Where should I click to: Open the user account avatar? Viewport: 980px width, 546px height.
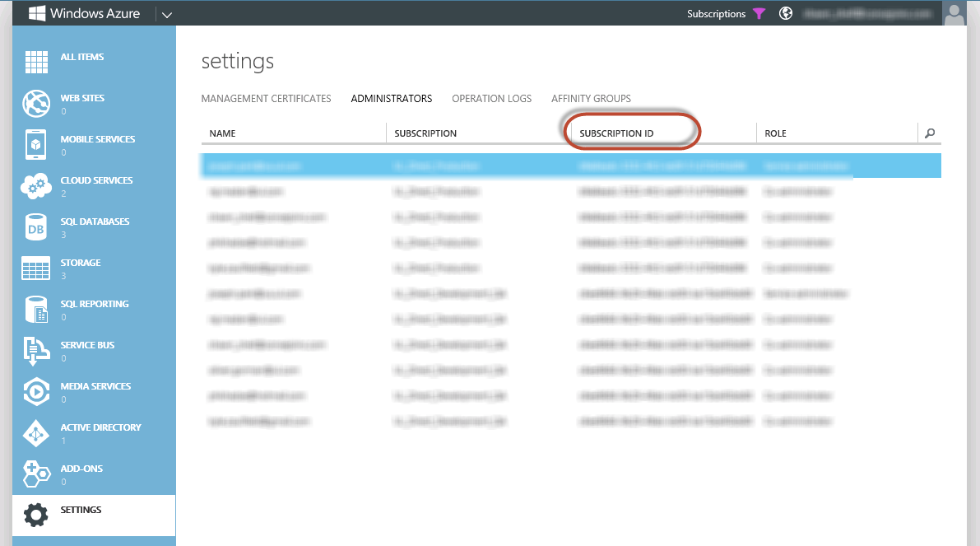954,13
